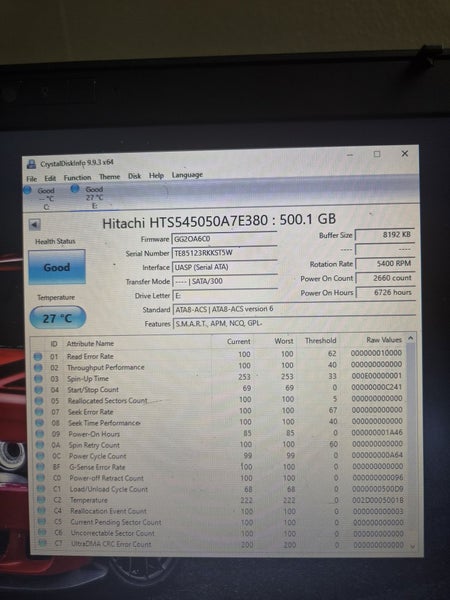This screenshot has height=600, width=450.
Task: Click the scroll up arrow in attribute list
Action: coord(411,338)
